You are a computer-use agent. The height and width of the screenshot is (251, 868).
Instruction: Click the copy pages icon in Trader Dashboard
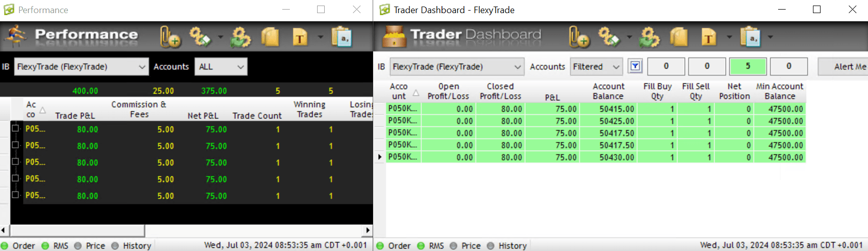[x=679, y=37]
